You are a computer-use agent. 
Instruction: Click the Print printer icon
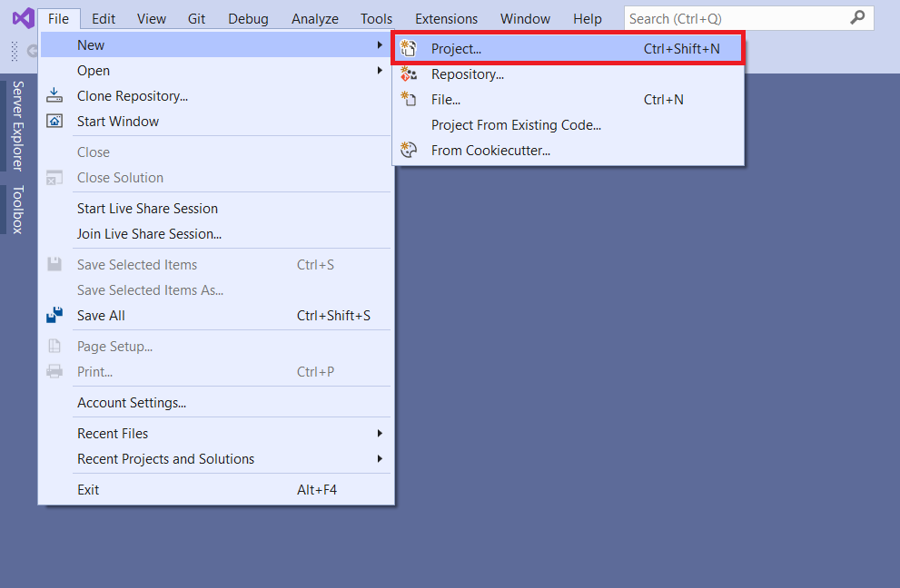click(54, 371)
